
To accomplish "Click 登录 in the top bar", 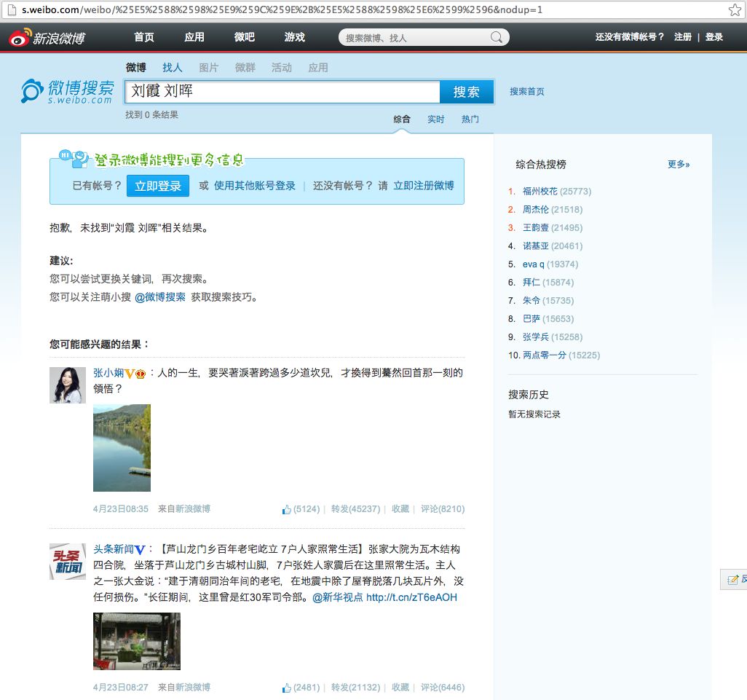I will tap(714, 36).
